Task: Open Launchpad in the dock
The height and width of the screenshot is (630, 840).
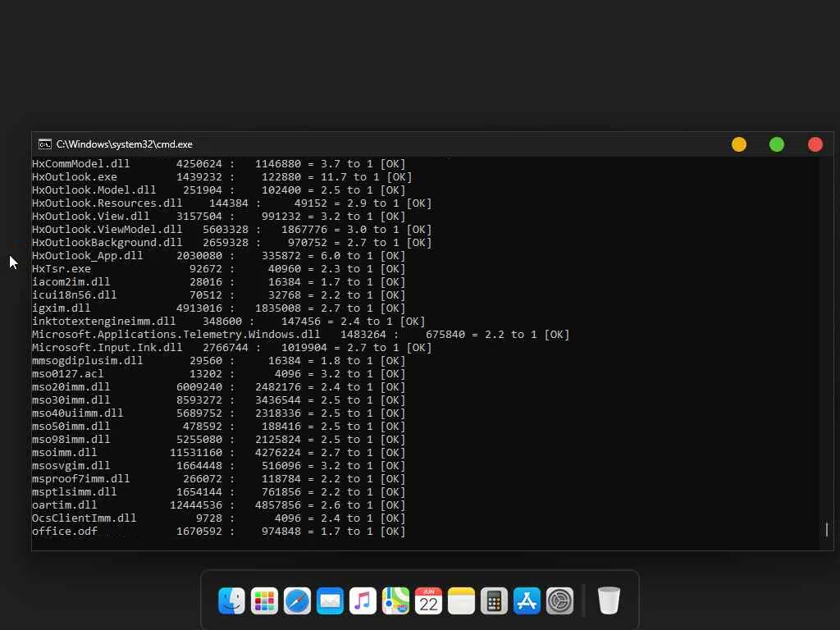Action: tap(264, 600)
